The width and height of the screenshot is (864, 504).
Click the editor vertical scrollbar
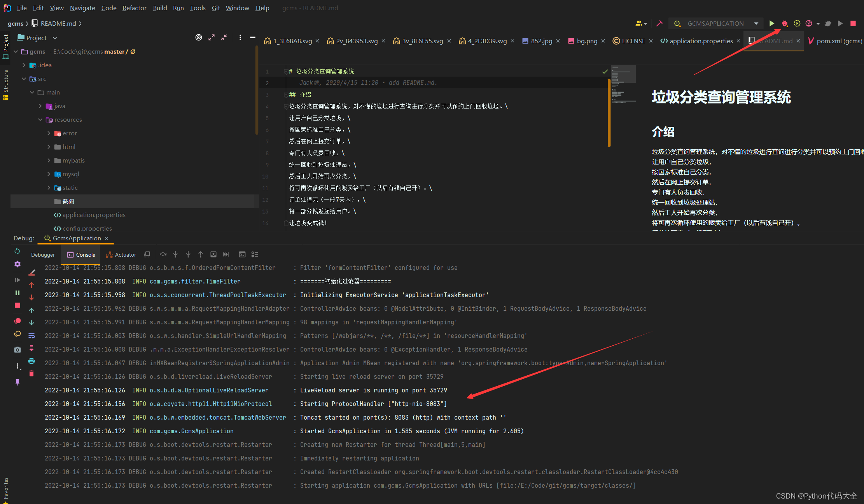[x=609, y=113]
